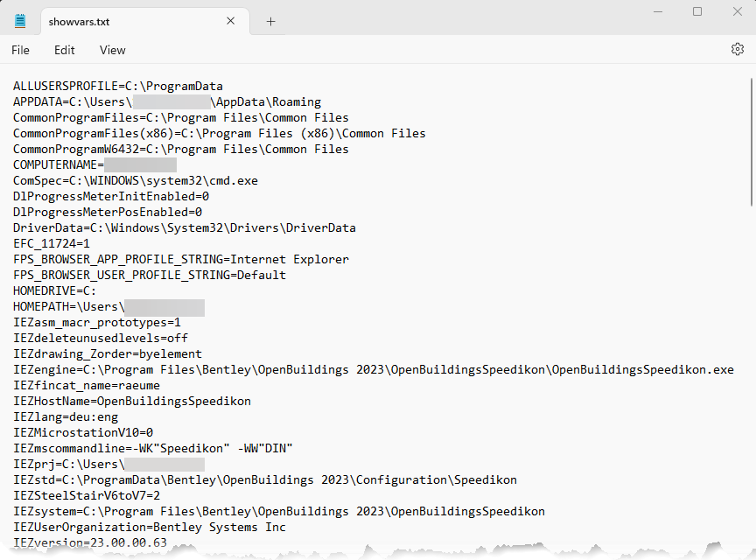
Task: Click the IEZSteelStairV6toV7=2 line
Action: coord(87,496)
